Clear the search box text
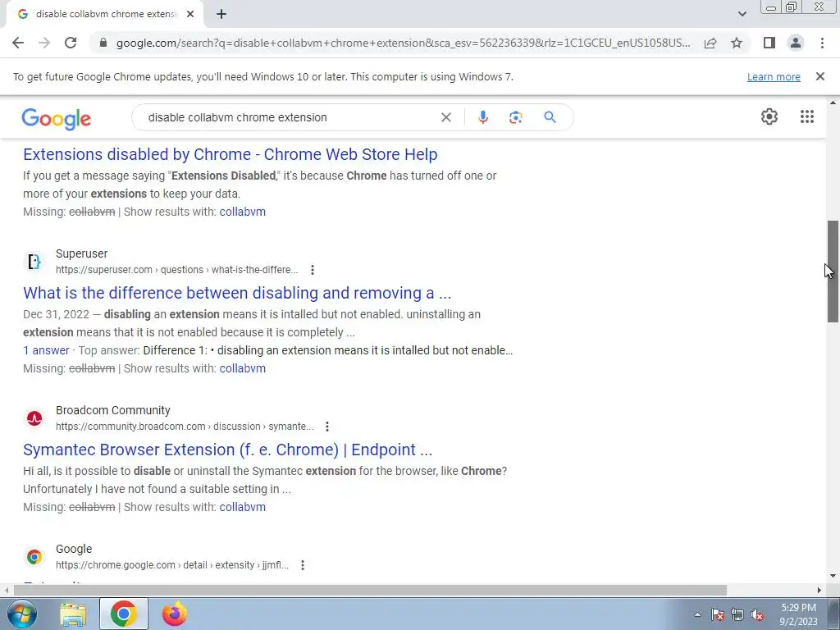The width and height of the screenshot is (840, 630). tap(445, 117)
